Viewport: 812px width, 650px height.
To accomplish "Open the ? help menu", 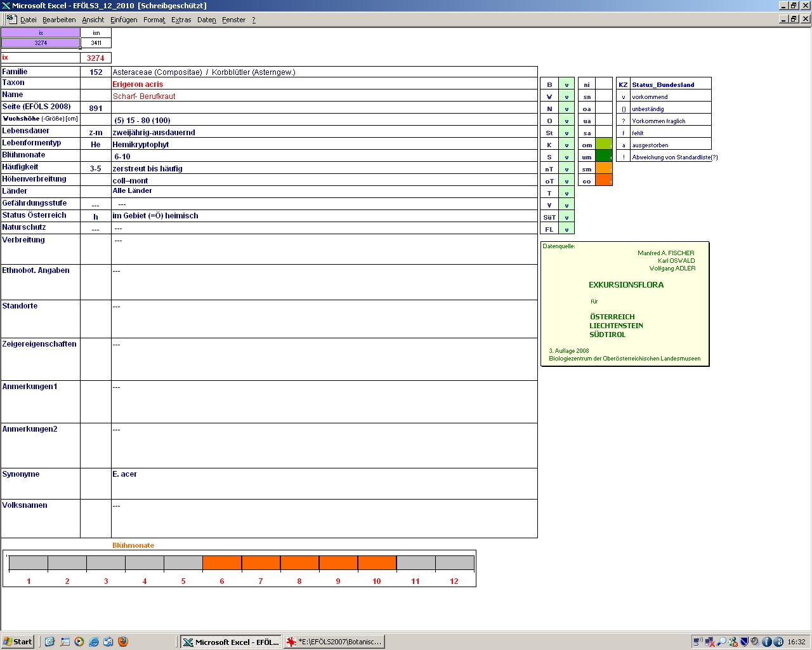I will [x=254, y=20].
